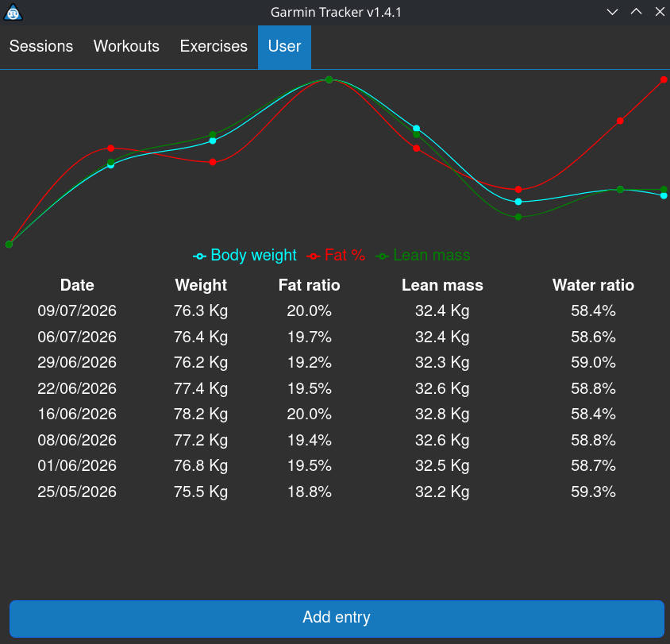Toggle Fat % series in legend
The image size is (670, 644).
click(x=337, y=256)
